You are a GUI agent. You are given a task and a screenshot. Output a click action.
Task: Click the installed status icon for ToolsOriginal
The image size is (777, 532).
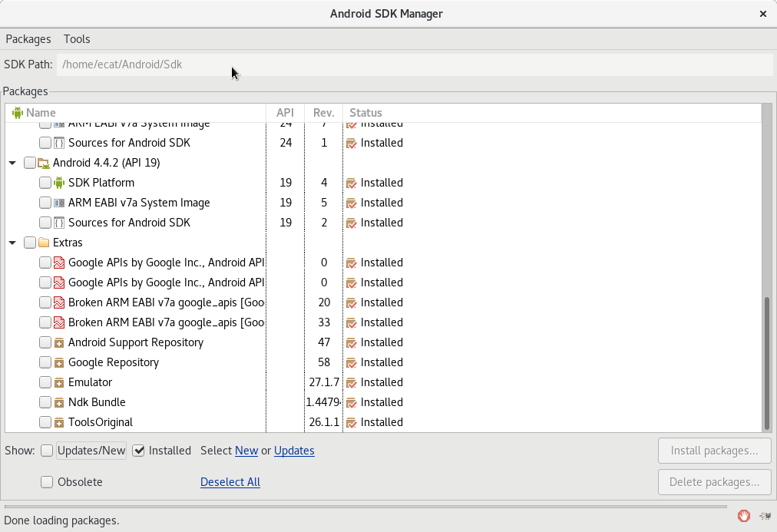tap(352, 422)
